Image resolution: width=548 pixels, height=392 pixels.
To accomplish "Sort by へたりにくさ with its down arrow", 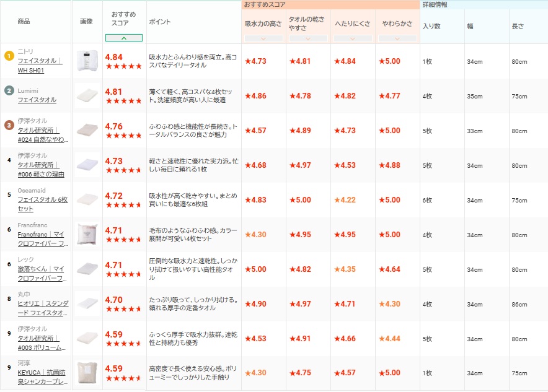I will tap(353, 38).
